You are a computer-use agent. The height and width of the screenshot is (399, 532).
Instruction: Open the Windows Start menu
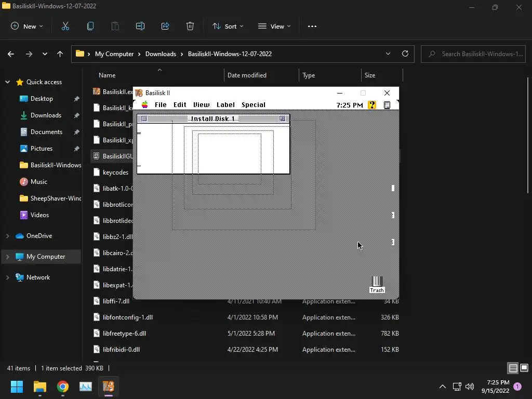click(17, 387)
